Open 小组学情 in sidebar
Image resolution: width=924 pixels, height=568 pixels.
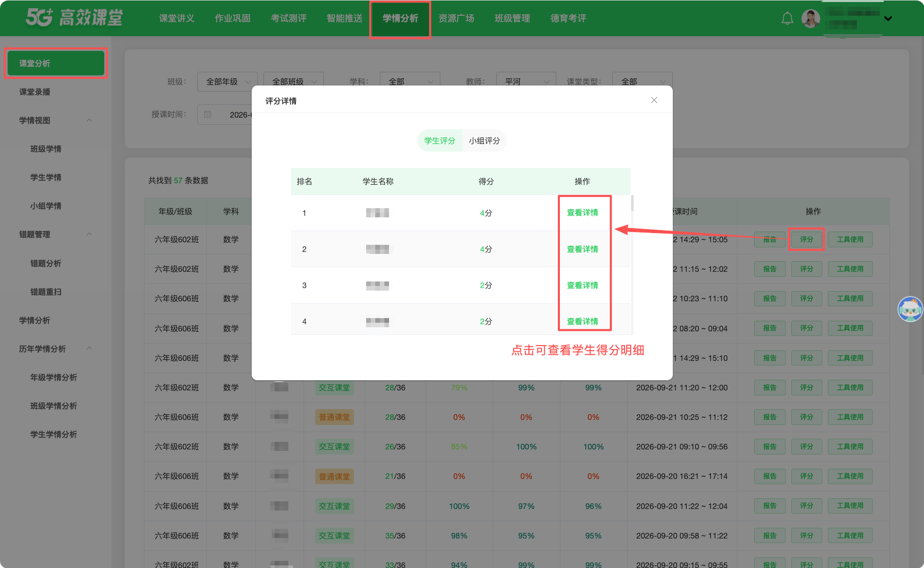(46, 206)
